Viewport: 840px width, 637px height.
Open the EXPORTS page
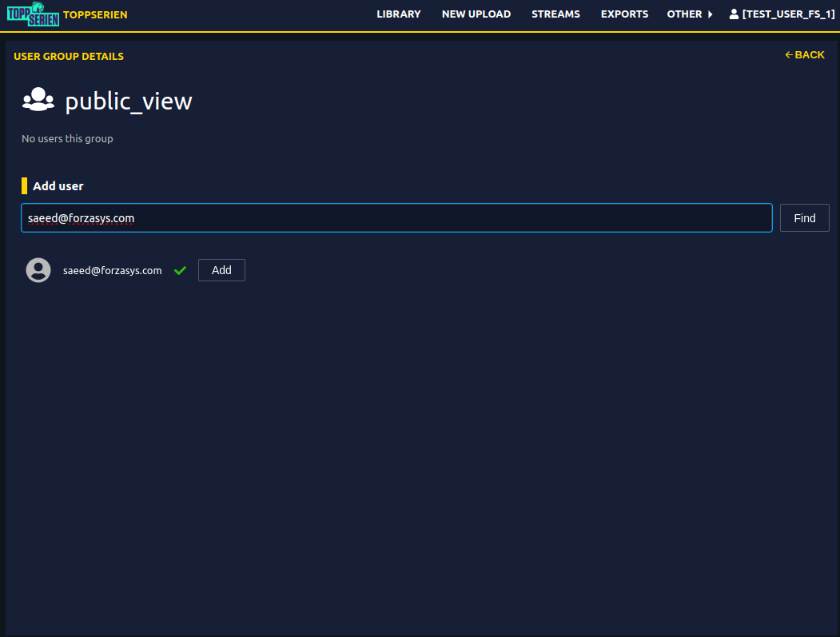tap(624, 14)
